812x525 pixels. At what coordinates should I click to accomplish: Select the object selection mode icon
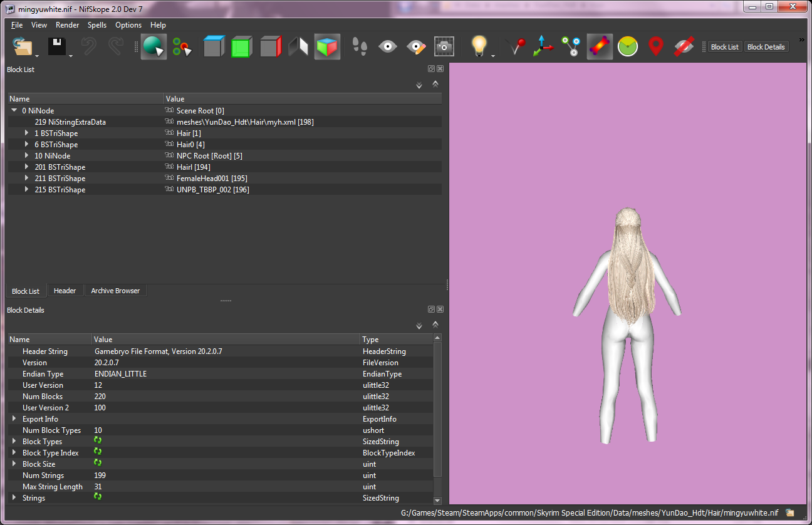(x=154, y=47)
